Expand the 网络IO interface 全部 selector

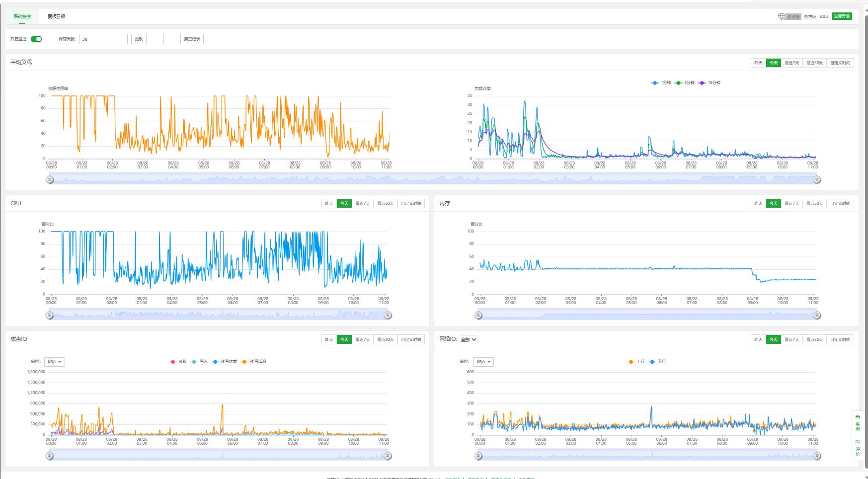(469, 339)
